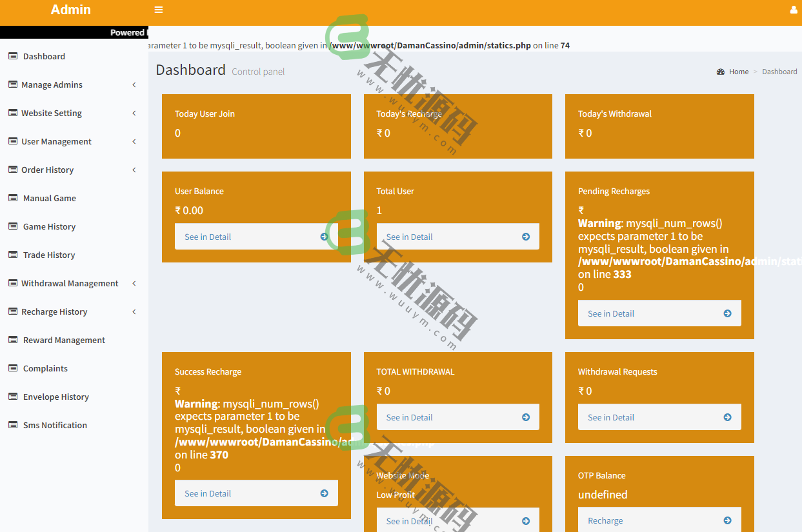Select Reward Management sidebar item
The height and width of the screenshot is (532, 802).
[64, 340]
